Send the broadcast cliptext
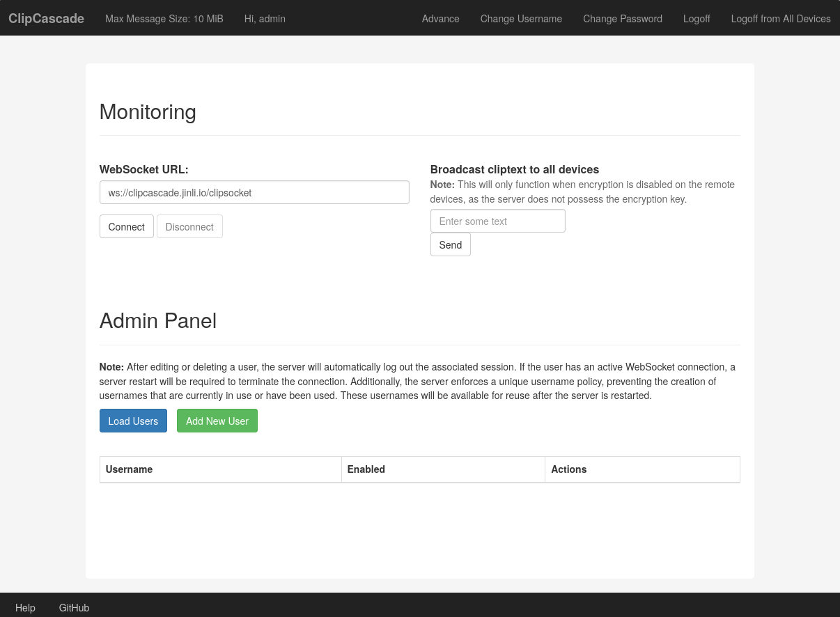The image size is (840, 617). pos(451,245)
